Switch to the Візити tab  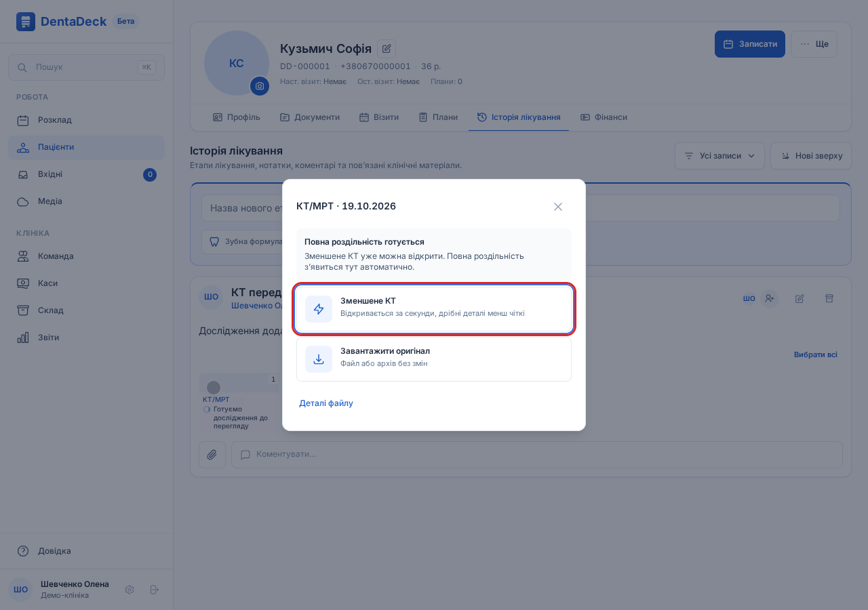click(x=379, y=117)
